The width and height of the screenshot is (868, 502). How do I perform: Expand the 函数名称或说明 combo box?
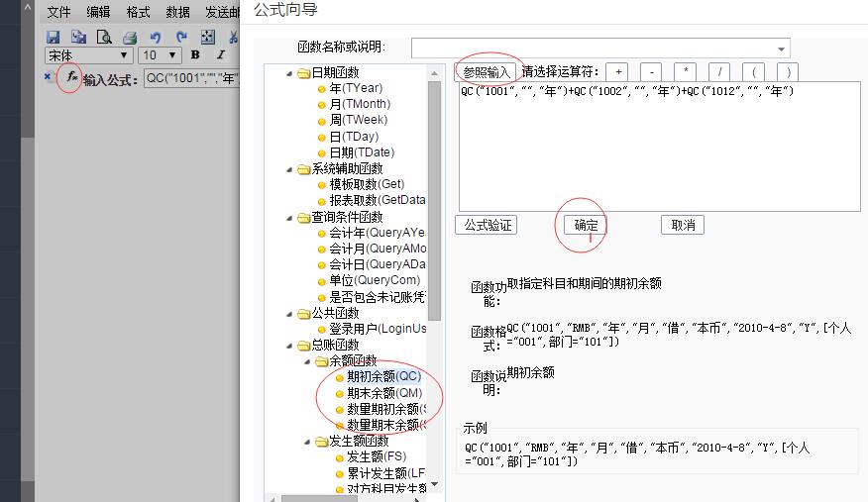(x=783, y=49)
